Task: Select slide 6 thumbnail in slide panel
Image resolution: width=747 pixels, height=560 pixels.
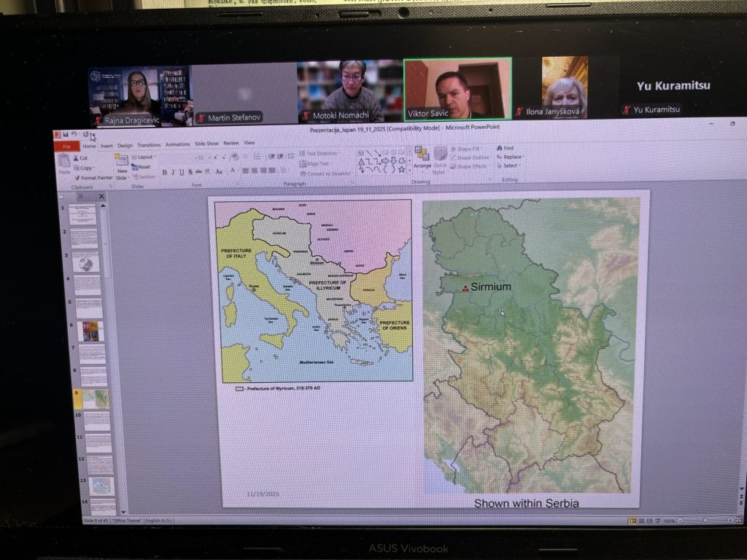Action: (x=91, y=330)
